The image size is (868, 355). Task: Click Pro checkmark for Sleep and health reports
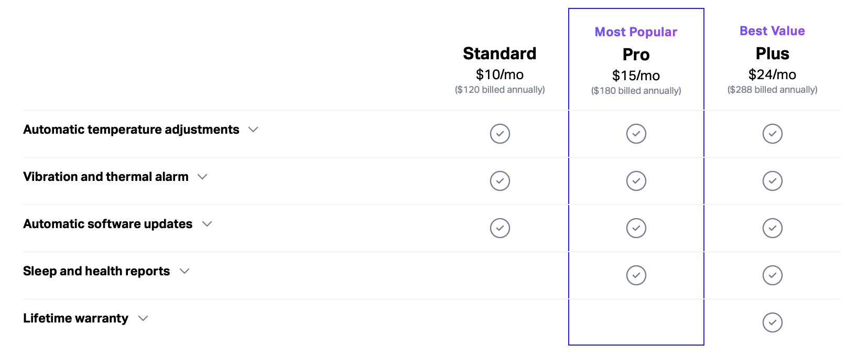coord(636,275)
